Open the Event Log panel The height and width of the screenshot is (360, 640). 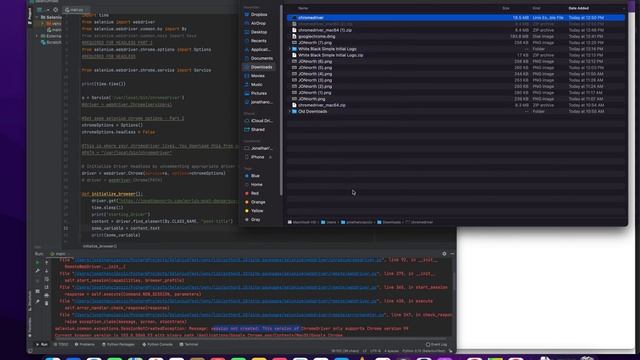[x=436, y=344]
